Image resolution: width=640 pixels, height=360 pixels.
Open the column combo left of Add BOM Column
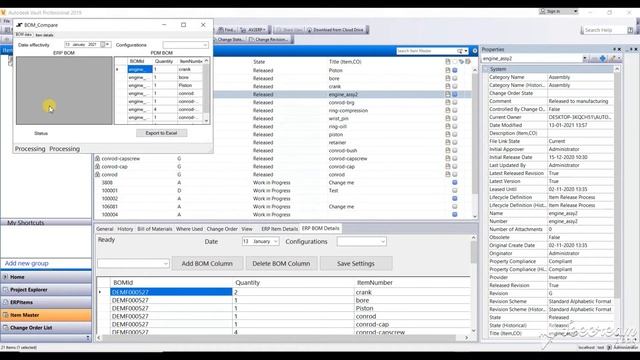pyautogui.click(x=165, y=264)
